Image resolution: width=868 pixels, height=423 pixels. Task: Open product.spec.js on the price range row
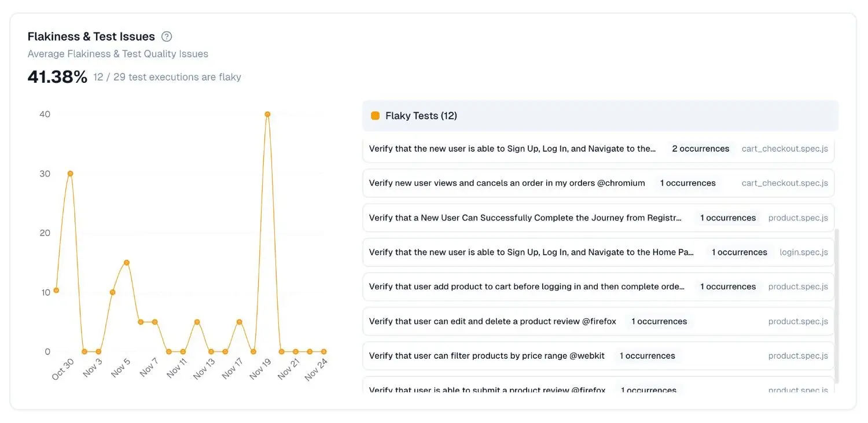click(x=798, y=355)
